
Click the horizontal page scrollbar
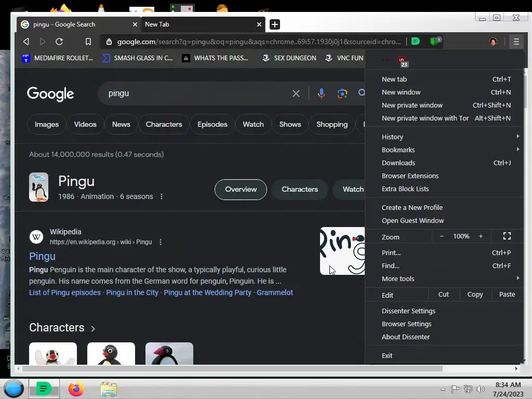coord(232,368)
